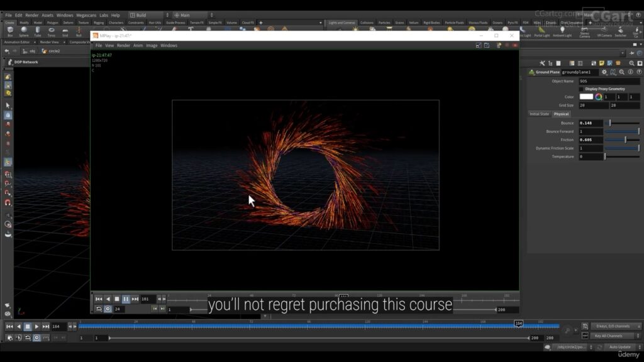This screenshot has width=644, height=362.
Task: Click the Portal Light shelf tool
Action: [x=541, y=32]
